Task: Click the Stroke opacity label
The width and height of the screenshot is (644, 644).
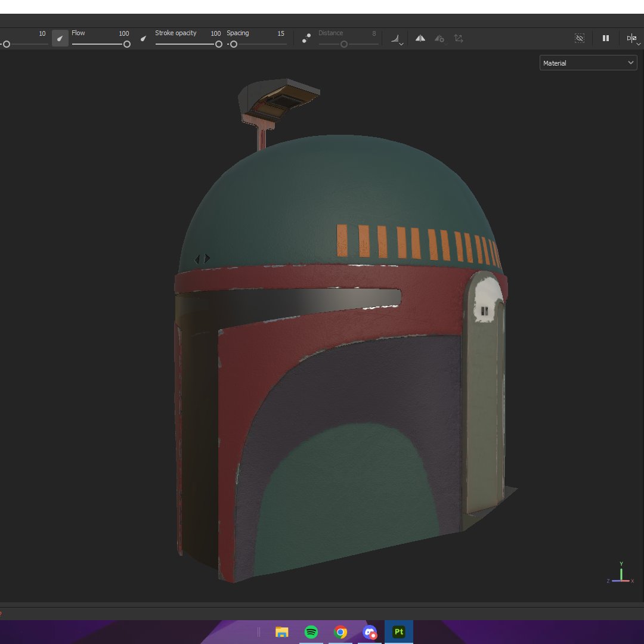Action: point(176,33)
